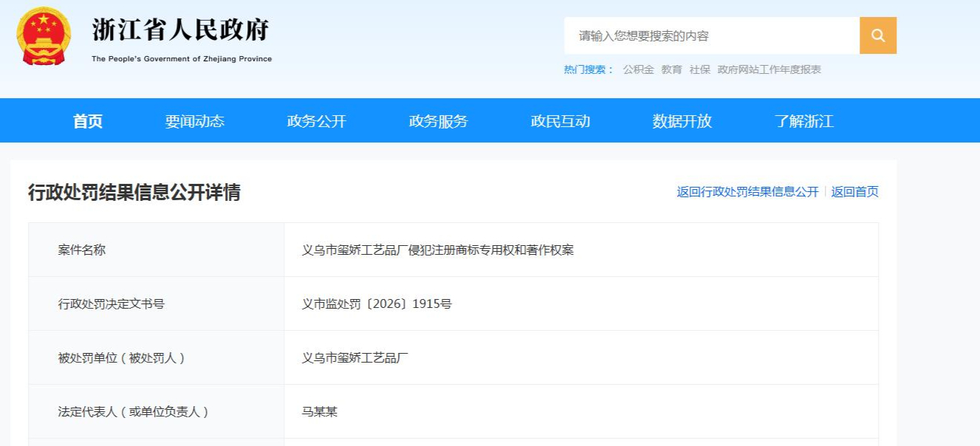The width and height of the screenshot is (980, 446).
Task: Click hot search term 教育
Action: 671,69
